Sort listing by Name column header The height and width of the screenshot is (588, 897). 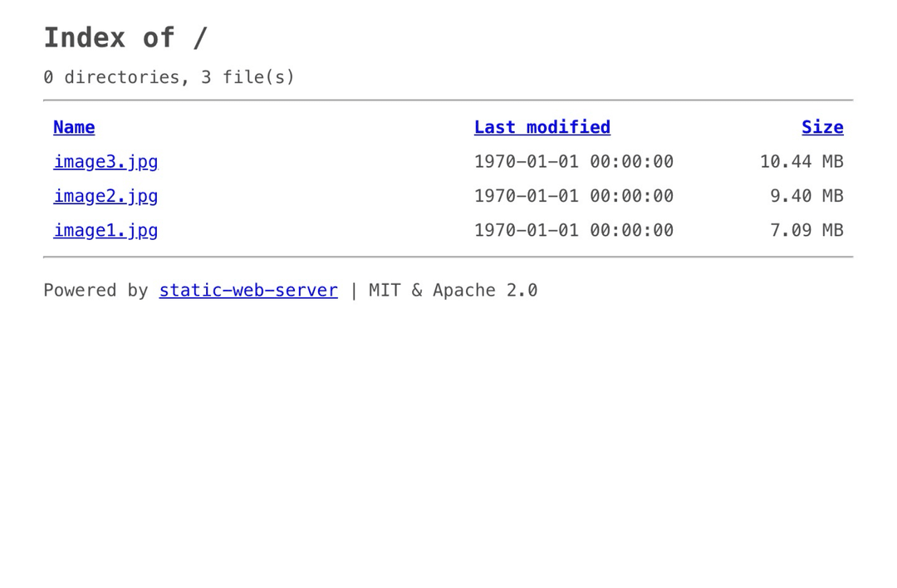(74, 127)
